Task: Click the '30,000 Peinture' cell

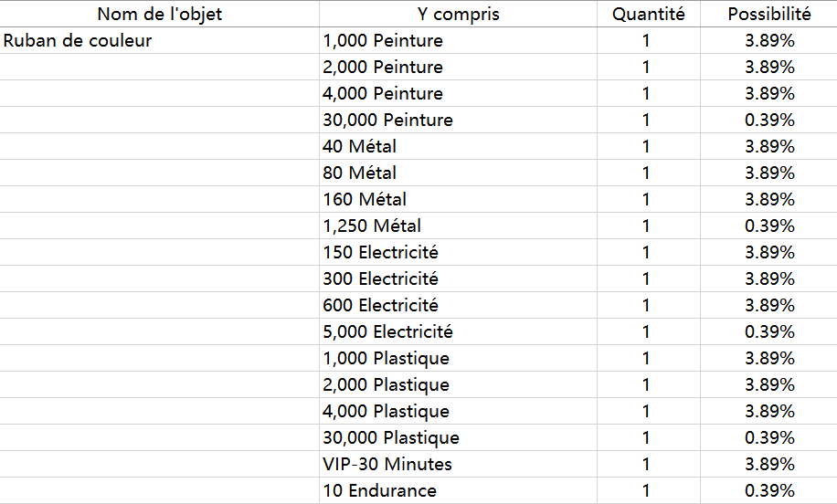Action: 458,120
